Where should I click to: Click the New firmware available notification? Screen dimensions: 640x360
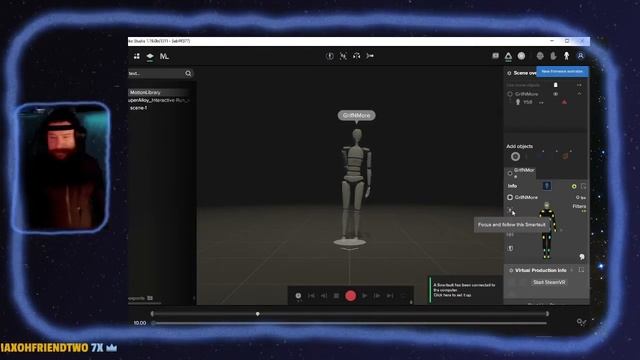[562, 71]
